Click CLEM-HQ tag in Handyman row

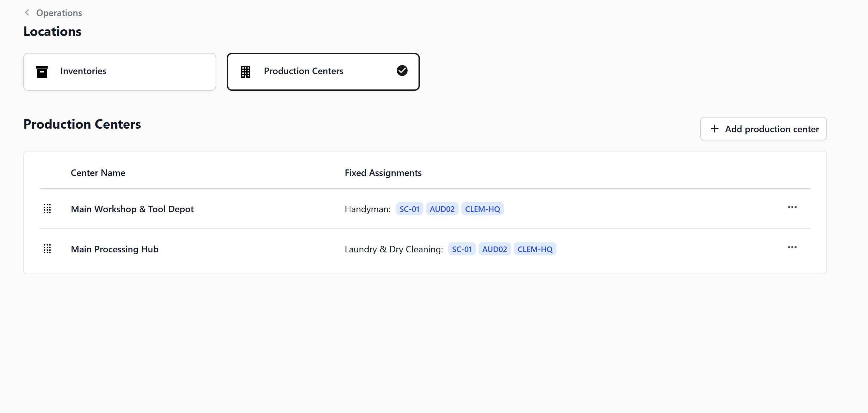(x=482, y=209)
